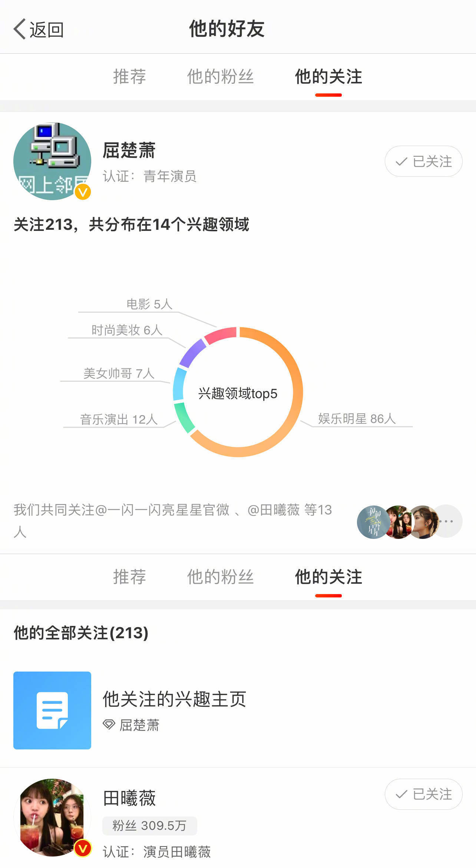Tap the back arrow icon

(x=20, y=29)
